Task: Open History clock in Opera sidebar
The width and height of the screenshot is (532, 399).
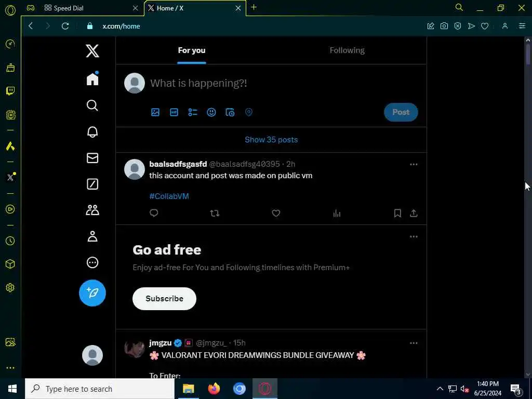Action: pyautogui.click(x=10, y=241)
